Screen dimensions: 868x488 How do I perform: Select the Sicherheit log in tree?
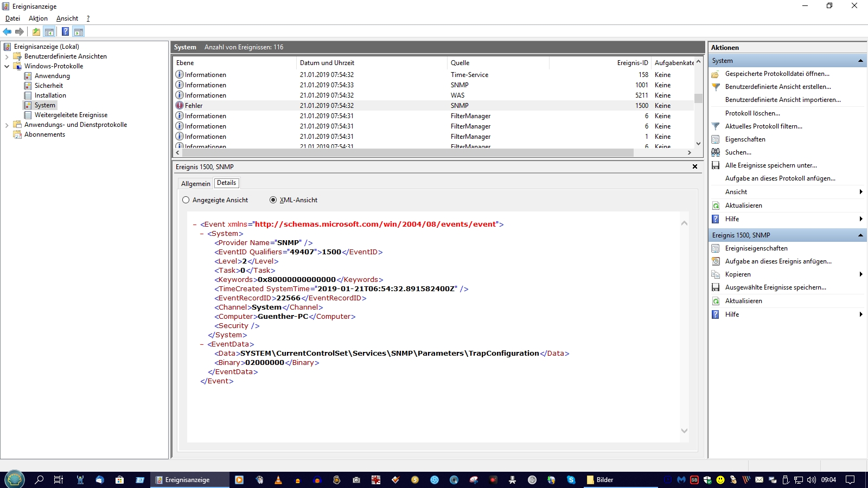click(49, 86)
